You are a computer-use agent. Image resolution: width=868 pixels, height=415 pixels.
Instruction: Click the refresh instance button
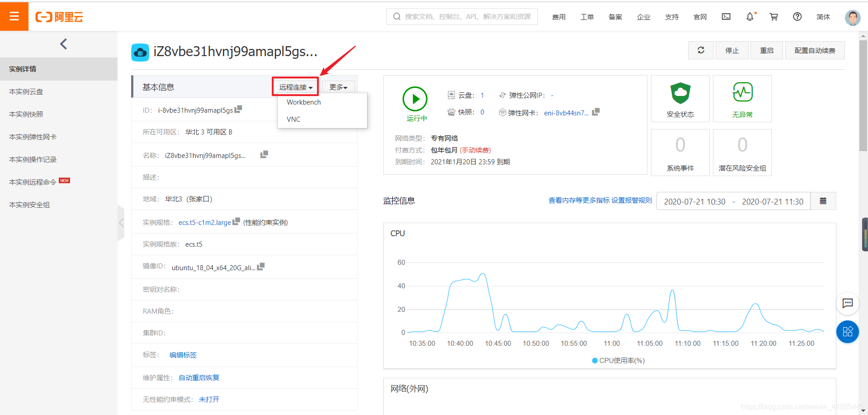(x=701, y=50)
